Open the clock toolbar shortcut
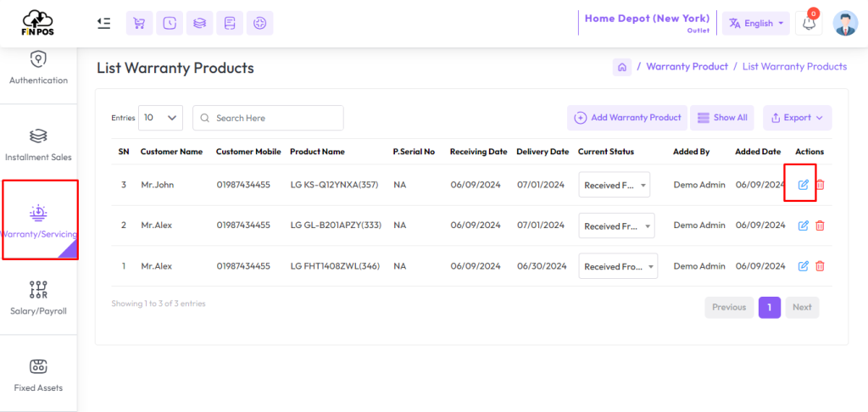This screenshot has height=412, width=868. (170, 23)
